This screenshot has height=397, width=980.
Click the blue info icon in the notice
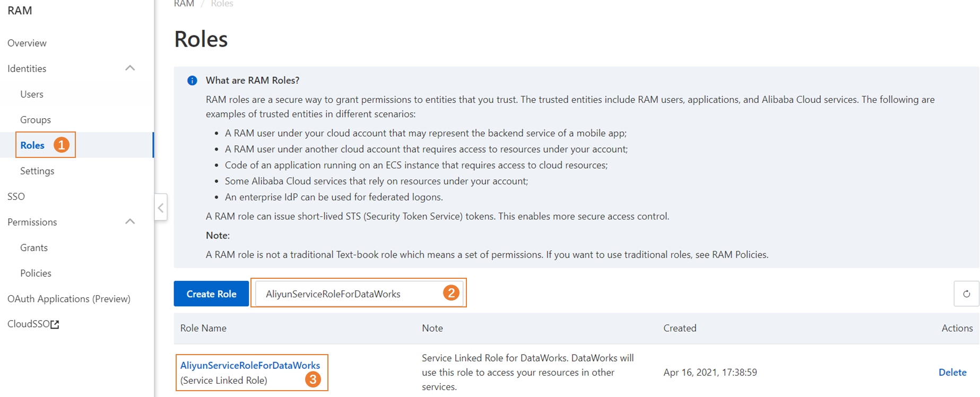pyautogui.click(x=192, y=81)
